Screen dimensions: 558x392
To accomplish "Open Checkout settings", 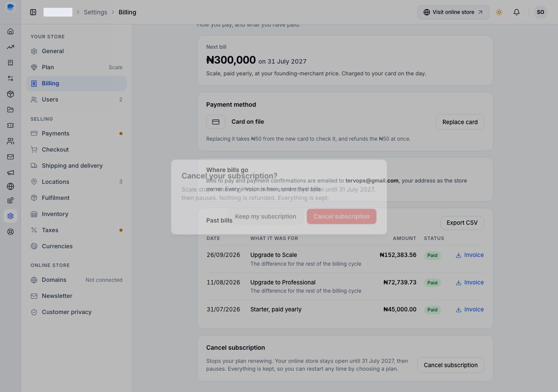I will click(x=76, y=150).
